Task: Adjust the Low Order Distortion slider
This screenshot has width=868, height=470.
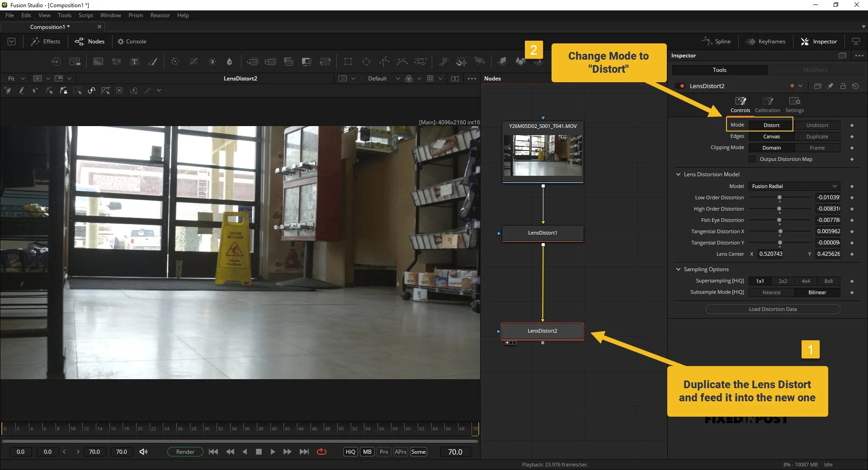Action: [779, 197]
